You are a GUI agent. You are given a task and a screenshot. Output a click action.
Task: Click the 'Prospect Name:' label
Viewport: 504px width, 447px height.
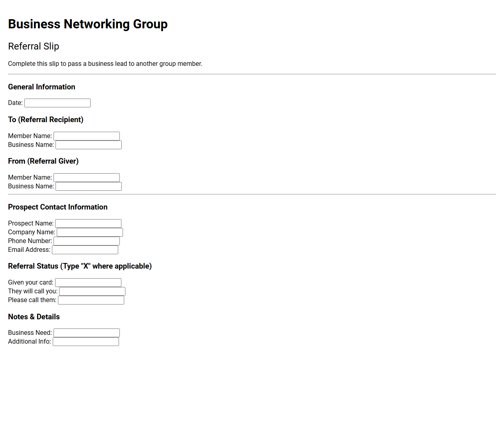pos(31,223)
